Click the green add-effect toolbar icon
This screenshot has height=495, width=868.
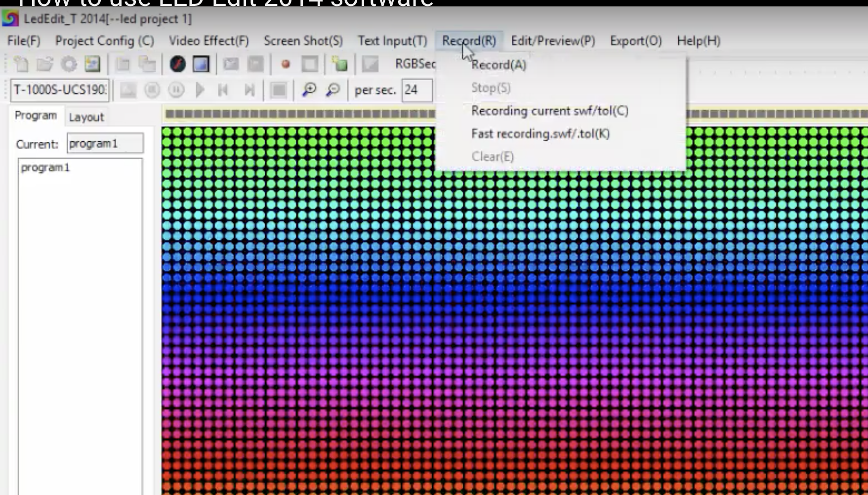(340, 63)
